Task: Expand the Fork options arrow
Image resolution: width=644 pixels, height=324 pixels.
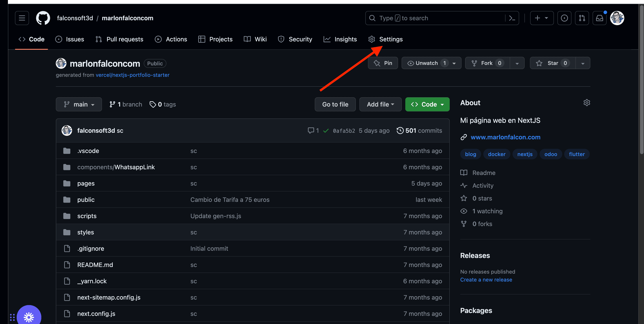Action: 517,63
